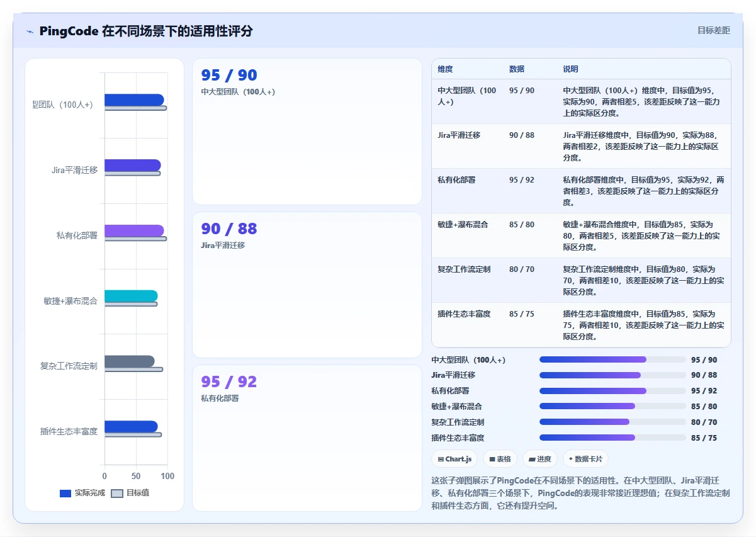Select the 表格 chip
756x537 pixels.
(x=500, y=459)
